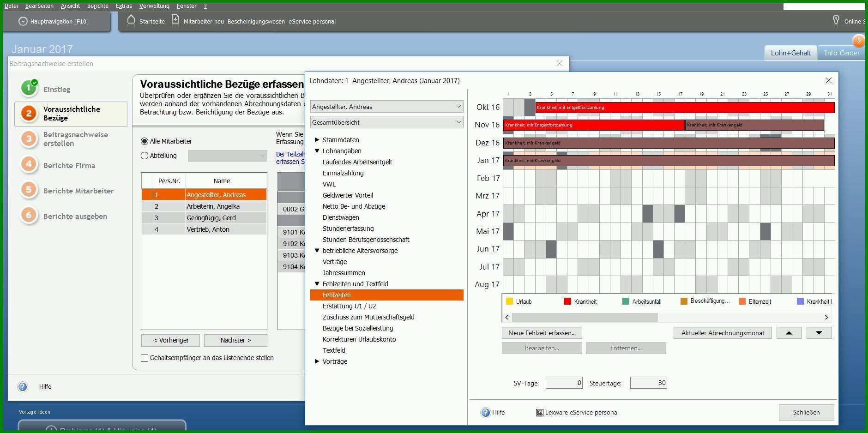
Task: Click the green Arbeitsunfall legend swatch
Action: [x=626, y=301]
